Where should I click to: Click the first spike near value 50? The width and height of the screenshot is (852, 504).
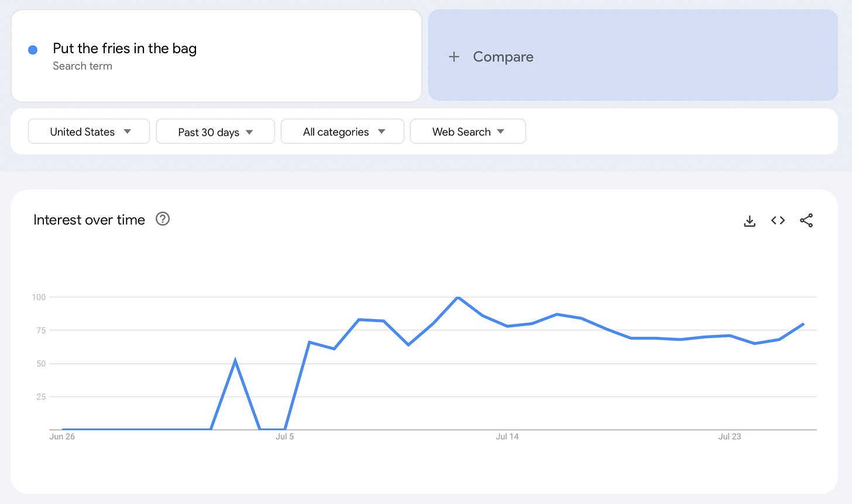click(235, 361)
